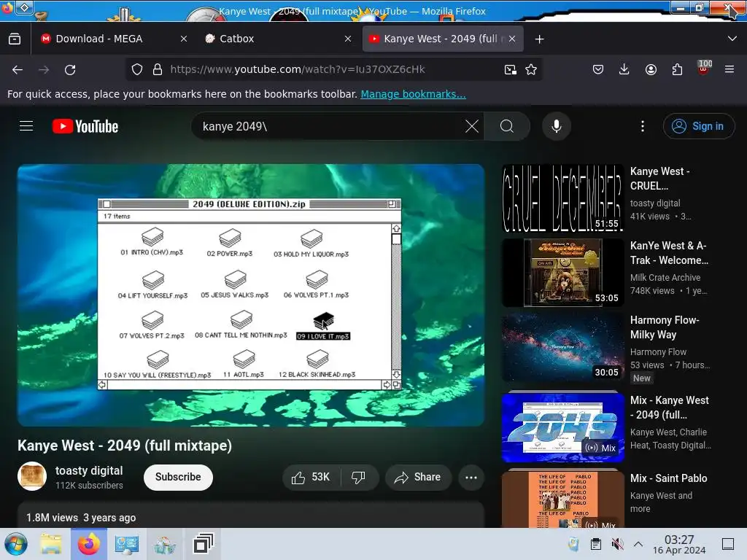Open the 'Mix - Saint Pablo' title

click(x=668, y=478)
